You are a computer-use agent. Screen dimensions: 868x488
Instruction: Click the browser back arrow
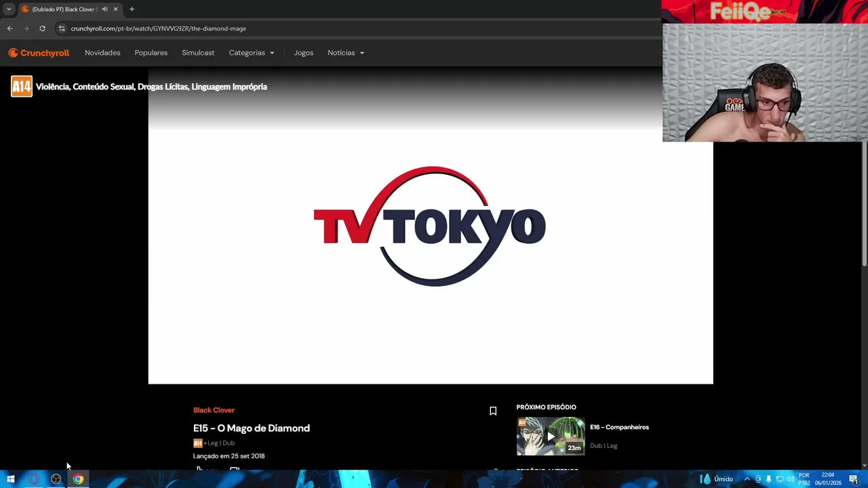click(9, 28)
